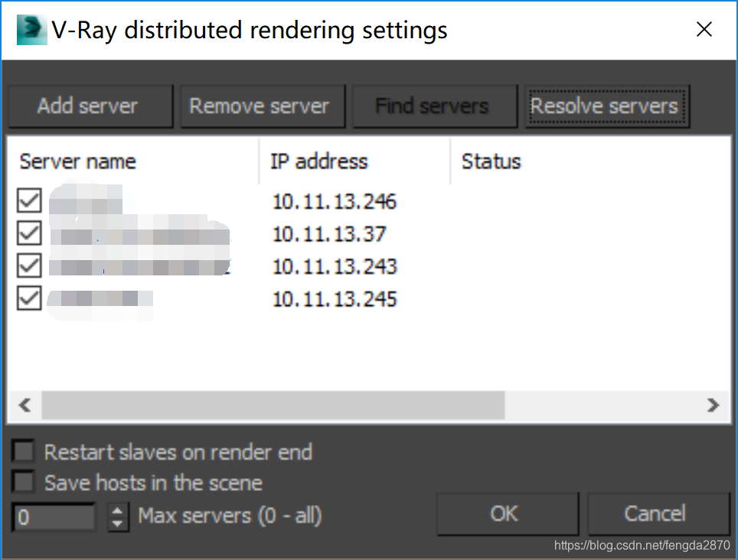The image size is (738, 560).
Task: Sort by the Server name column header
Action: (134, 161)
